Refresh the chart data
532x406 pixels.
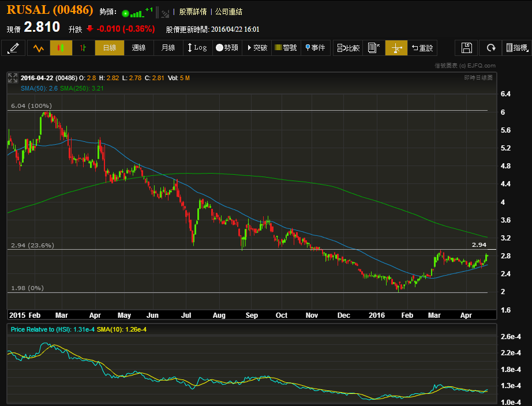tap(490, 48)
